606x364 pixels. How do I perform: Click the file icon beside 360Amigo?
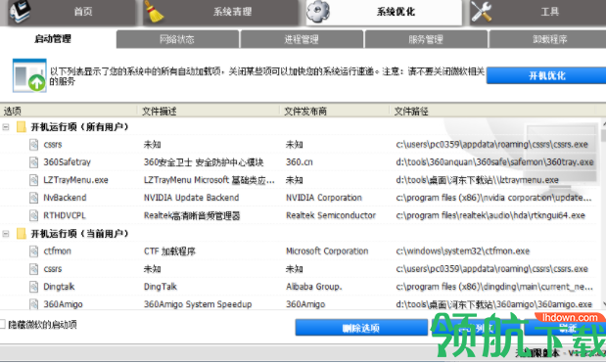[34, 304]
